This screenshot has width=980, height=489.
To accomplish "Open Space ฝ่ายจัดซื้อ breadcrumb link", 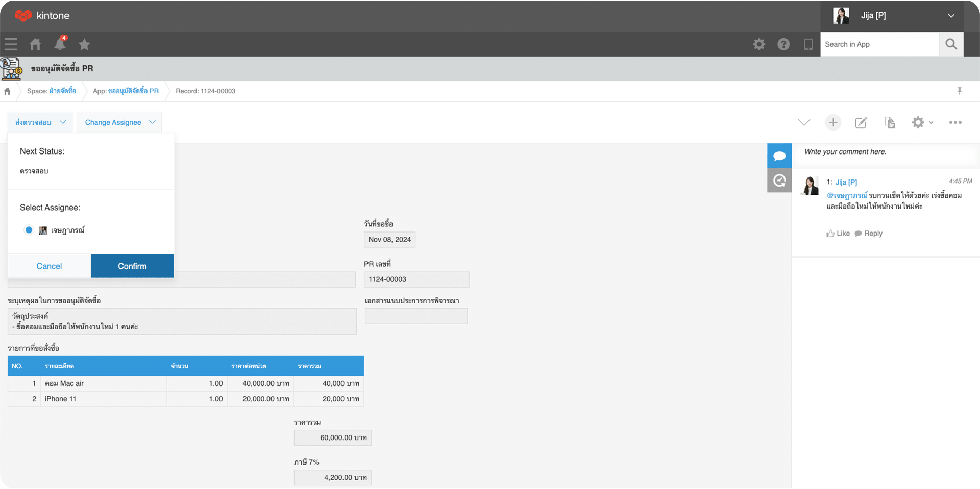I will (63, 91).
